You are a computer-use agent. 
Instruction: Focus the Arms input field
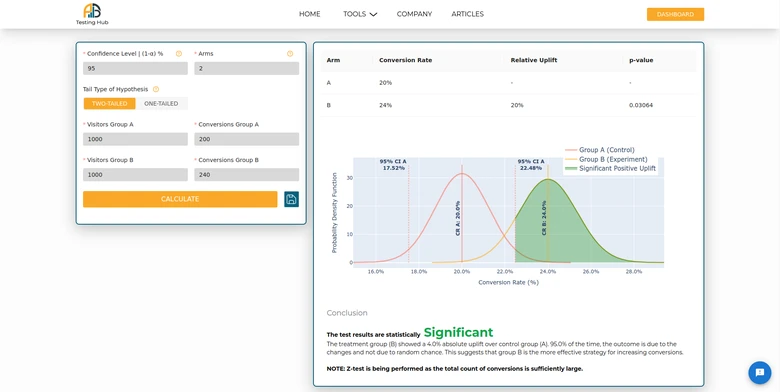pos(247,68)
